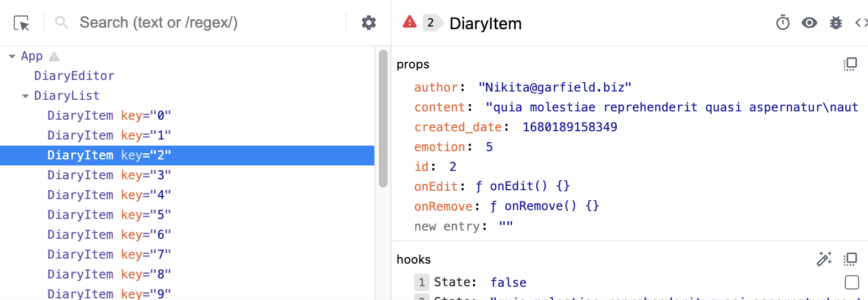Click the onEdit function value

point(522,186)
